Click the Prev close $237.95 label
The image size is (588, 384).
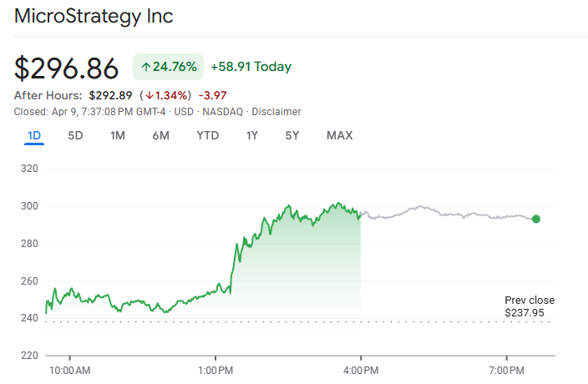pos(530,306)
